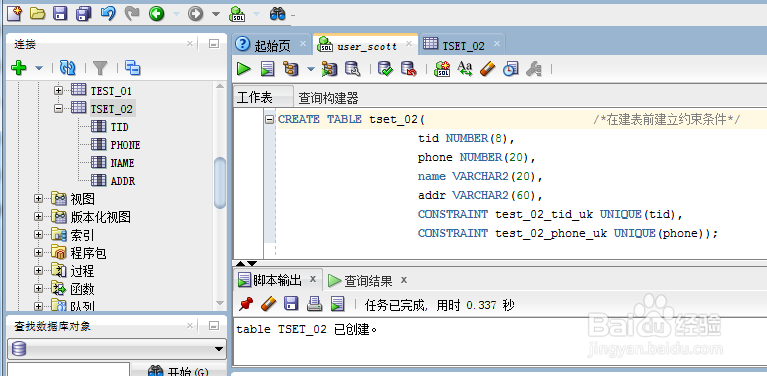Close the 脚本输出 tab
The width and height of the screenshot is (767, 376).
point(313,280)
